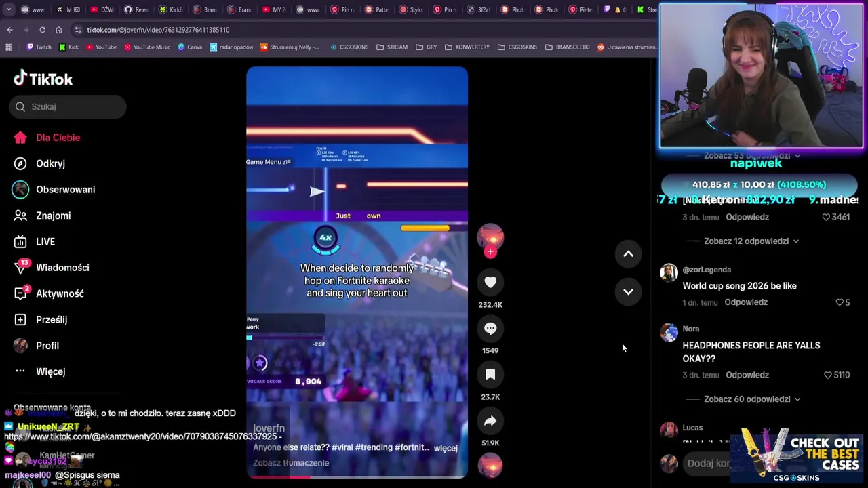
Task: Open radar opadów bookmark
Action: click(231, 47)
